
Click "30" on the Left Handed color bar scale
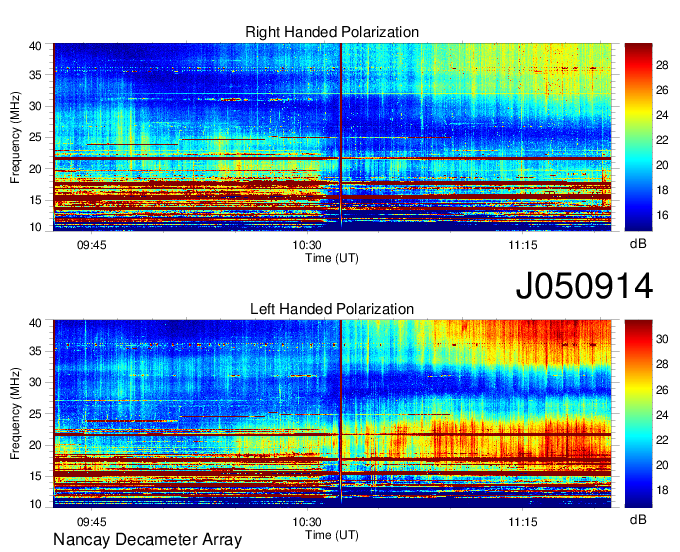(662, 340)
